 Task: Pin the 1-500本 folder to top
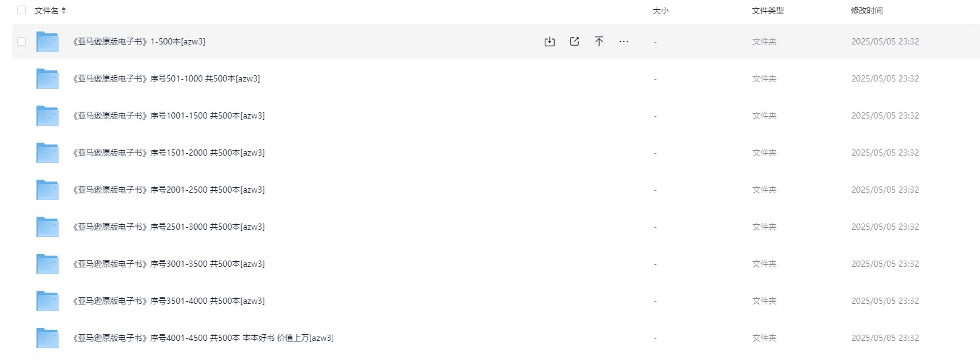599,41
